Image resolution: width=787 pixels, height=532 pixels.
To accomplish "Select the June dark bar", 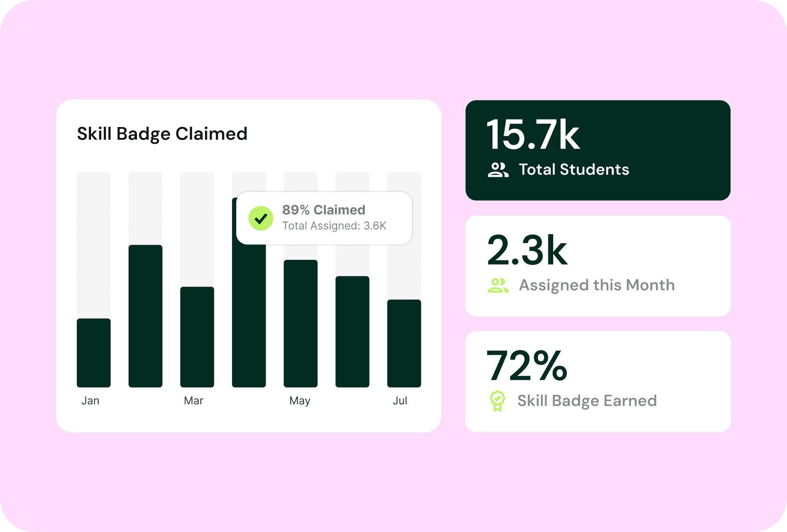I will click(x=352, y=331).
